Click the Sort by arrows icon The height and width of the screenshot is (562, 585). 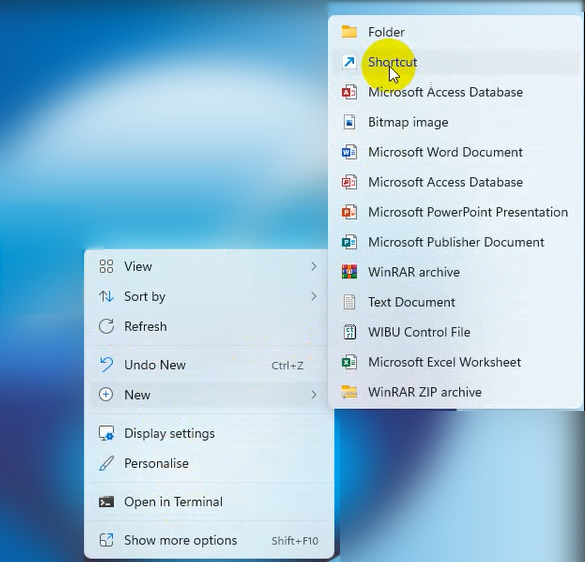coord(106,296)
